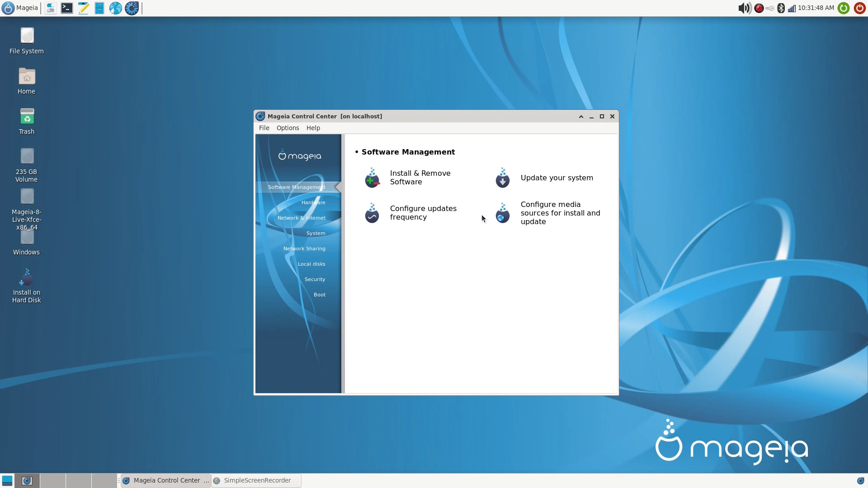This screenshot has height=488, width=868.
Task: Switch to SimpleScreenRecorder via the taskbar
Action: point(255,480)
